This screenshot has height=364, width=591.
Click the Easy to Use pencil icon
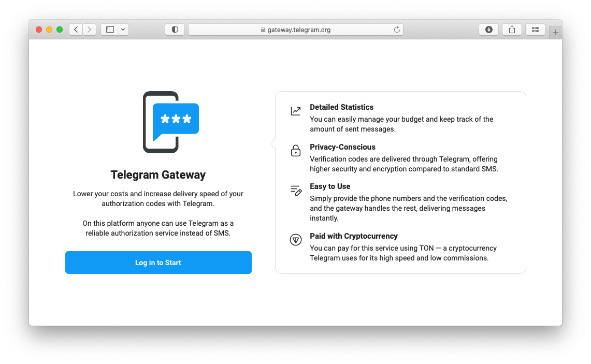(x=296, y=191)
